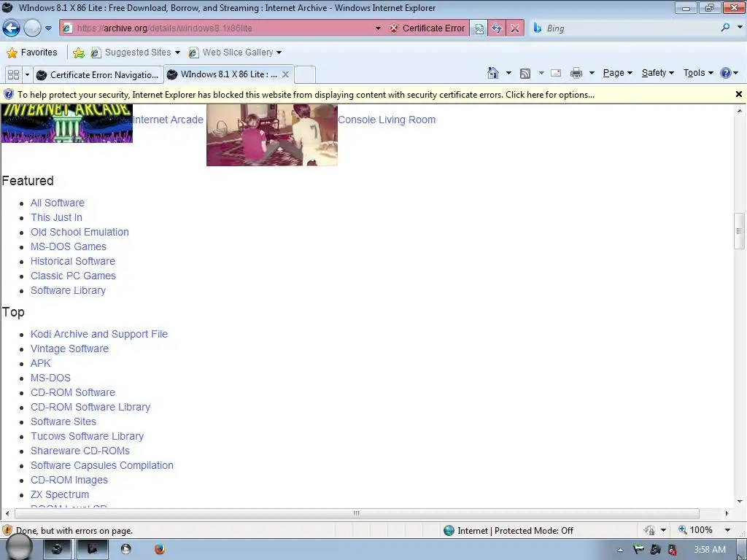Open the Vintage Software link
747x560 pixels.
pos(69,349)
